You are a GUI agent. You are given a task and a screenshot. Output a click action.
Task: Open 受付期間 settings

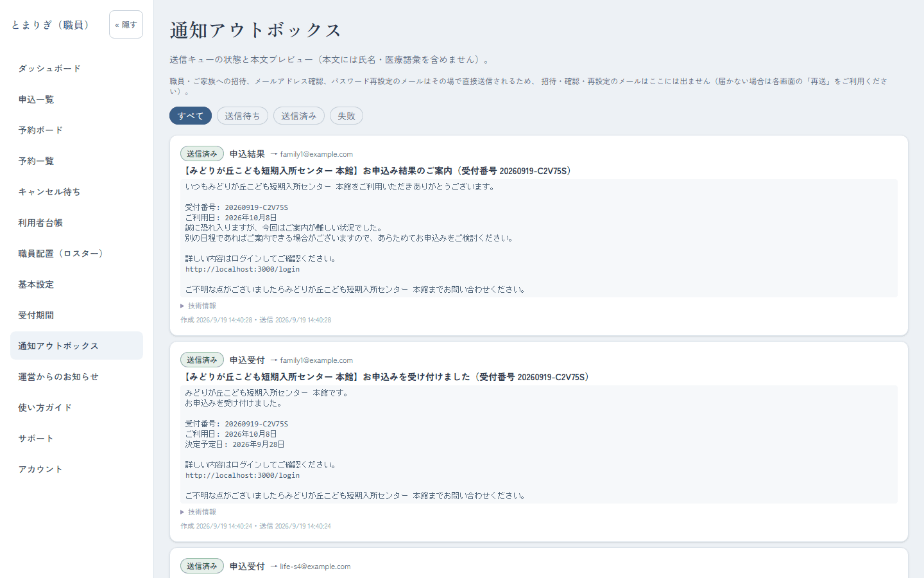click(76, 315)
